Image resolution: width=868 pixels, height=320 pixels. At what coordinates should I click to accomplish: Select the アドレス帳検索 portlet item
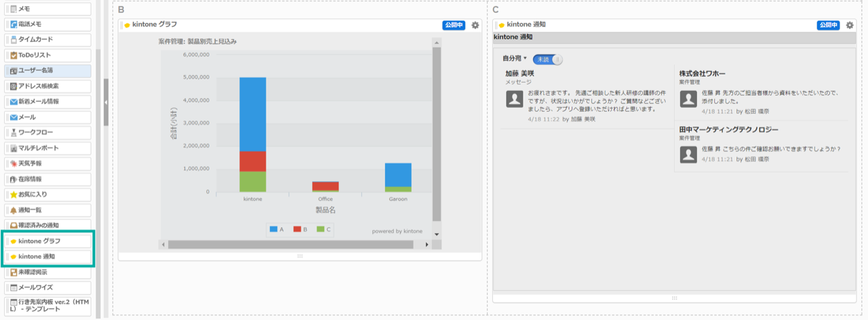[x=47, y=86]
